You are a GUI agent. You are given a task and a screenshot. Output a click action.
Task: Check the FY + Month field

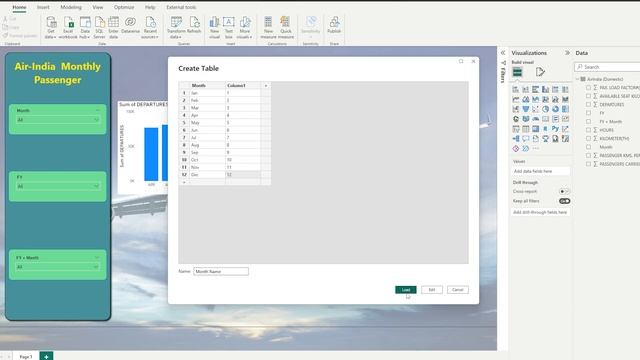coord(588,121)
